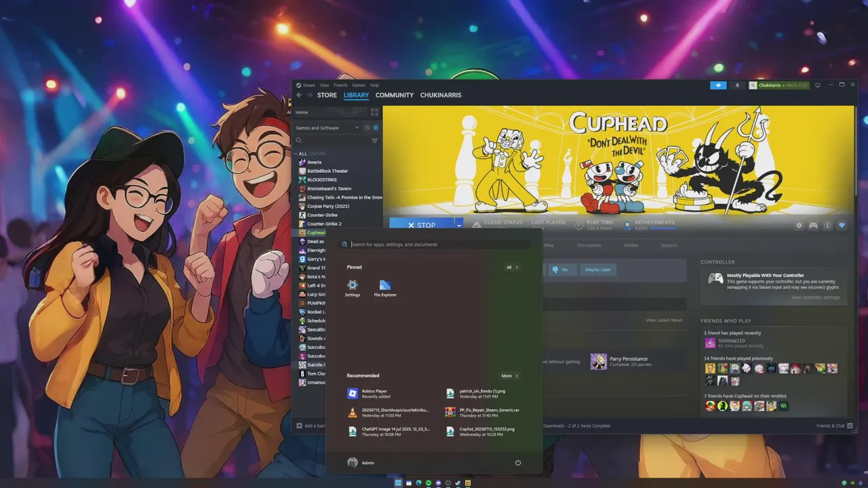Open Chukinarris account dropdown
This screenshot has width=868, height=488.
(x=778, y=85)
